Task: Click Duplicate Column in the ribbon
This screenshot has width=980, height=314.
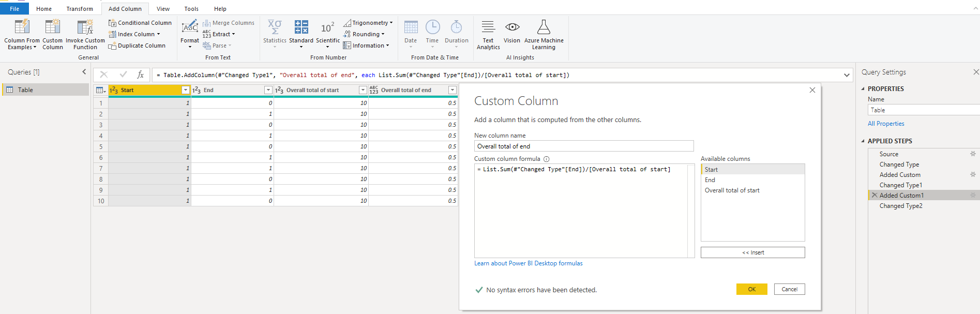Action: 137,46
